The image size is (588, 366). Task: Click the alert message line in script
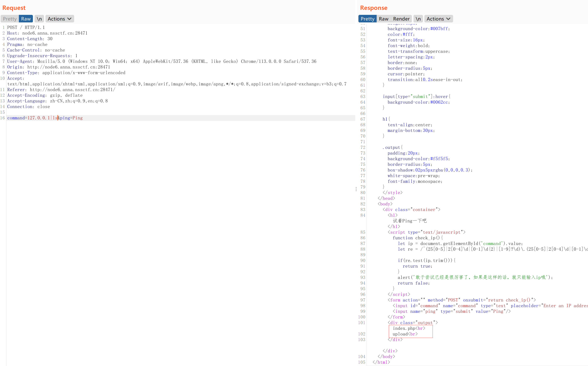pos(475,277)
